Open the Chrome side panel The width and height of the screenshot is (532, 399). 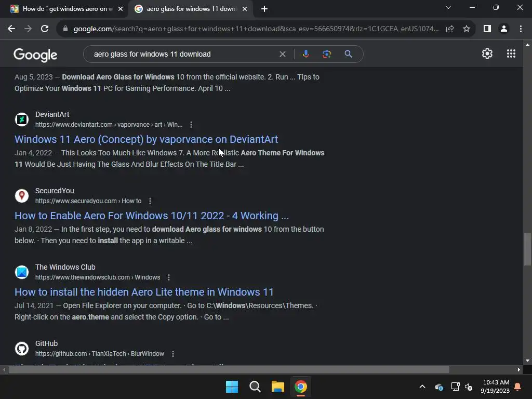(x=487, y=29)
